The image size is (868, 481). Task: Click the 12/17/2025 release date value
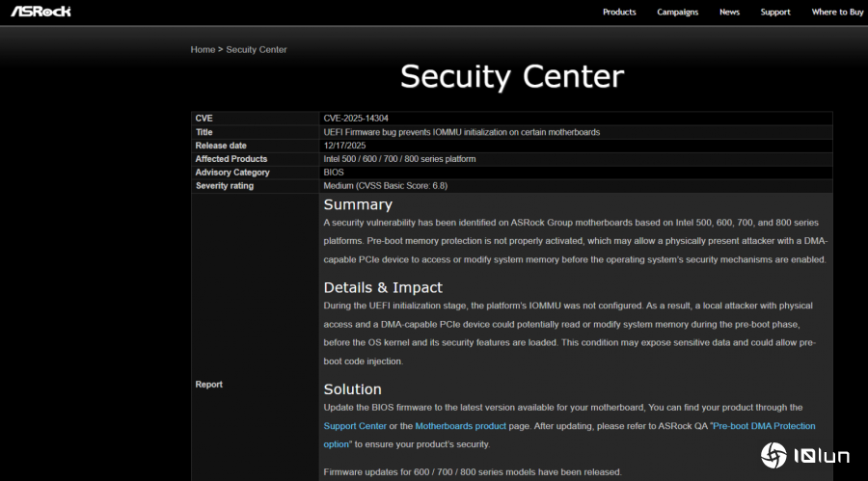[x=345, y=146]
